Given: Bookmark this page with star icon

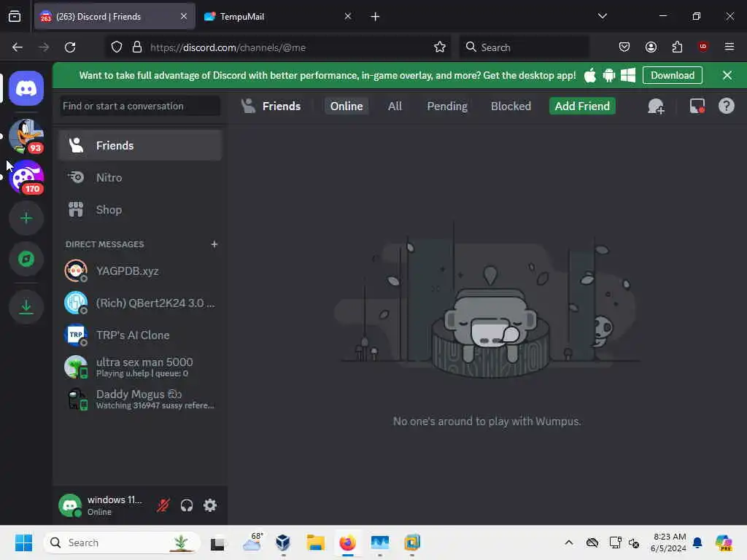Looking at the screenshot, I should pyautogui.click(x=440, y=47).
